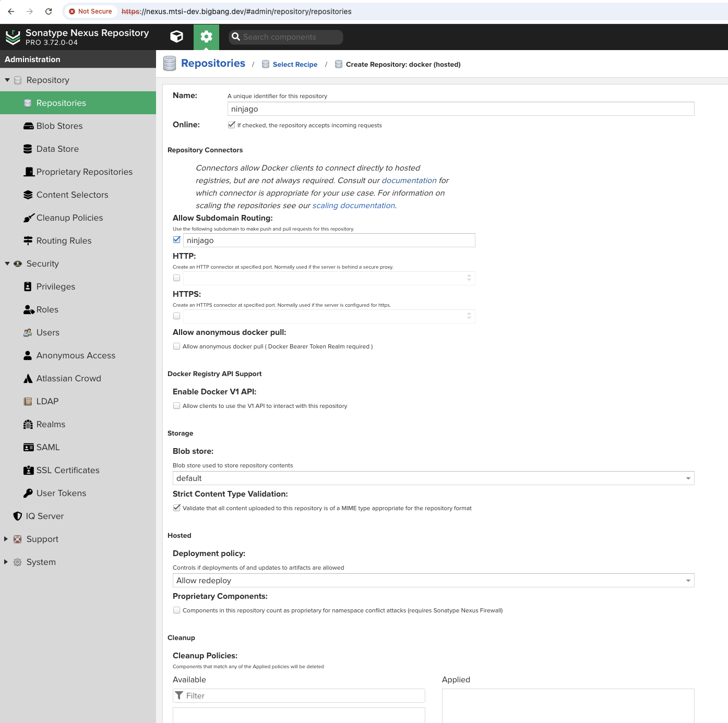Open Cleanup Policies menu item
This screenshot has height=723, width=728.
78,218
